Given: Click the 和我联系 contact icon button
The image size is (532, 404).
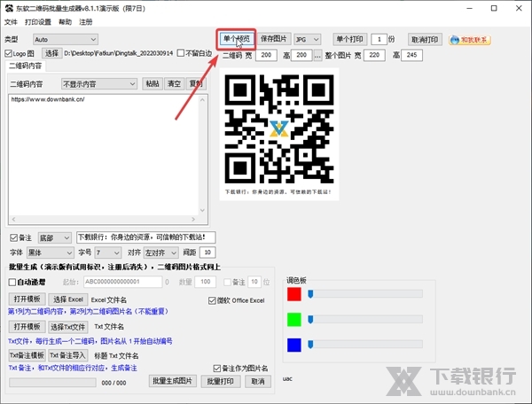Looking at the screenshot, I should coord(468,40).
